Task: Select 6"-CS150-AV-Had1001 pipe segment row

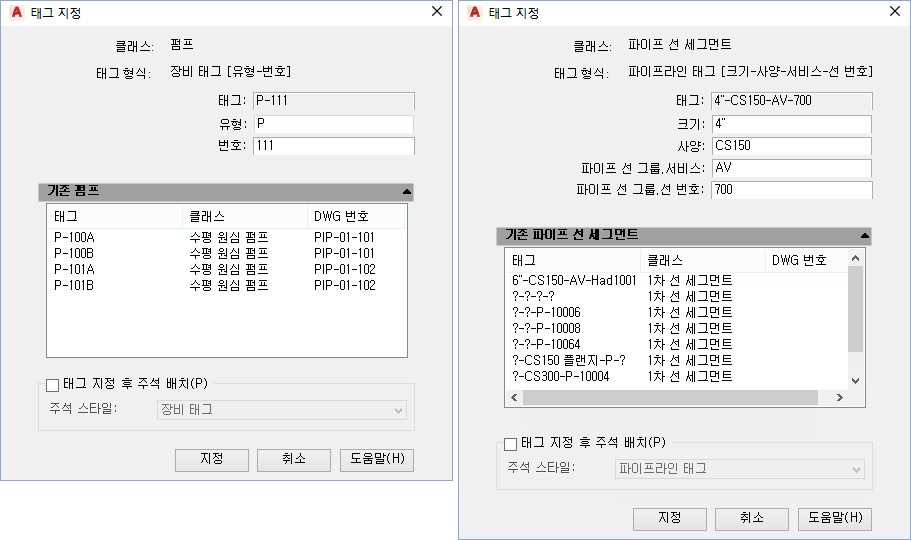Action: pos(574,280)
